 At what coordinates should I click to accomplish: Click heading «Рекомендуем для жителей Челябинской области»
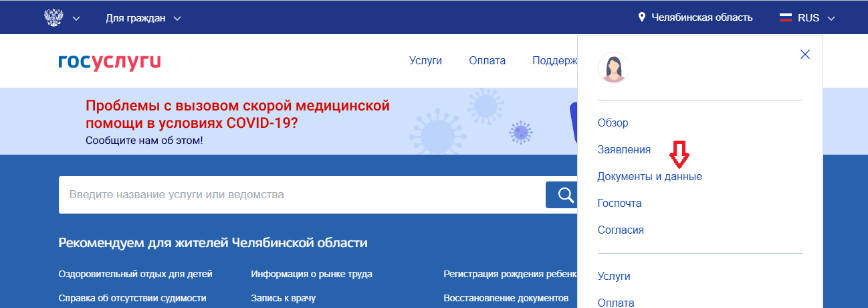click(213, 242)
